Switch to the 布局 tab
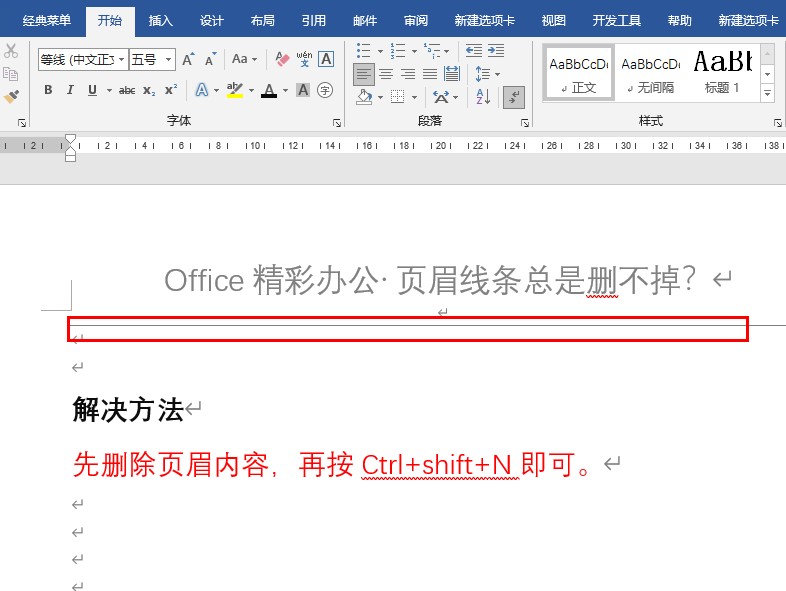Viewport: 786px width, 591px height. (x=263, y=21)
